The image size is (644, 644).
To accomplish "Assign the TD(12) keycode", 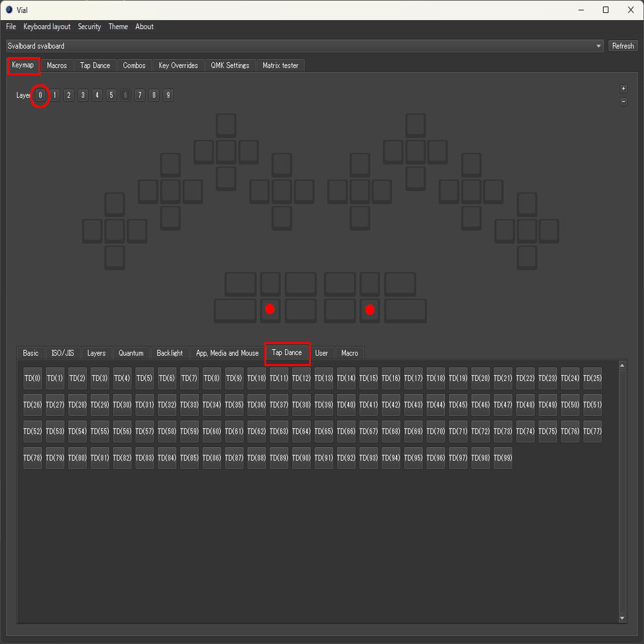I will pyautogui.click(x=301, y=378).
